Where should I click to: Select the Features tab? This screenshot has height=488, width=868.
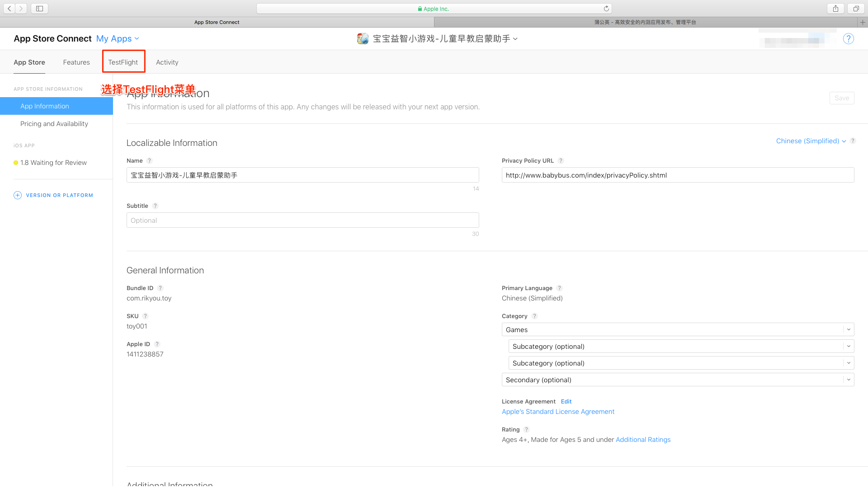click(x=76, y=62)
